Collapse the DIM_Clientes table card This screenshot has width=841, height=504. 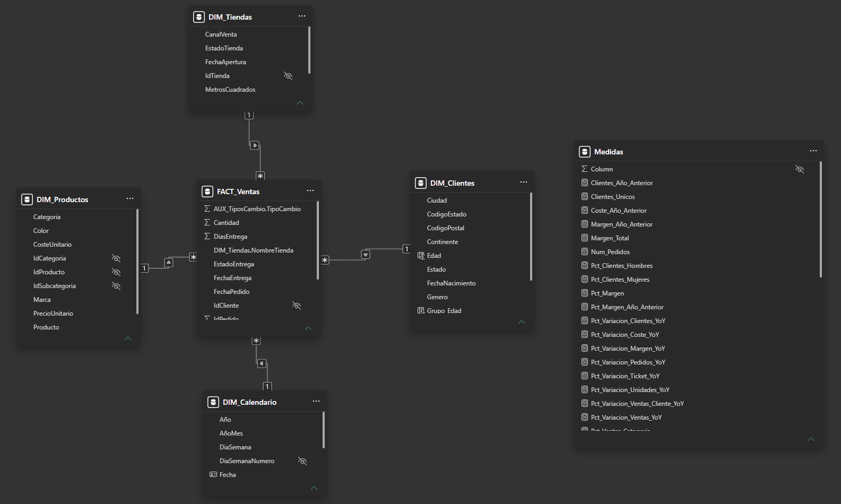click(522, 322)
